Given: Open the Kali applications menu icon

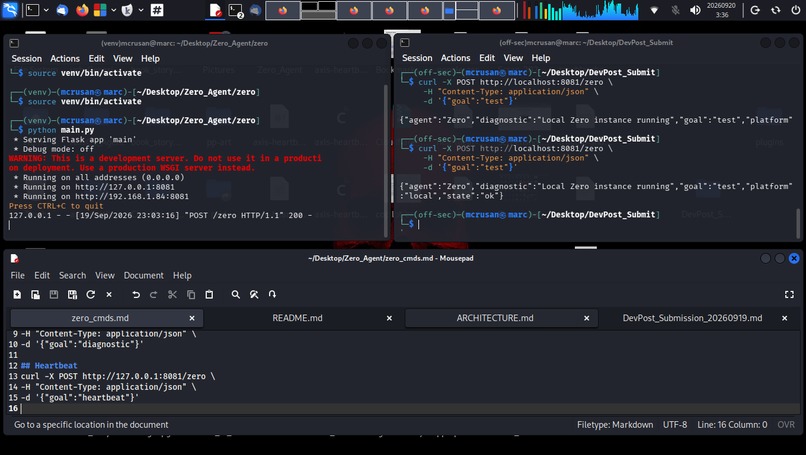Looking at the screenshot, I should click(10, 10).
